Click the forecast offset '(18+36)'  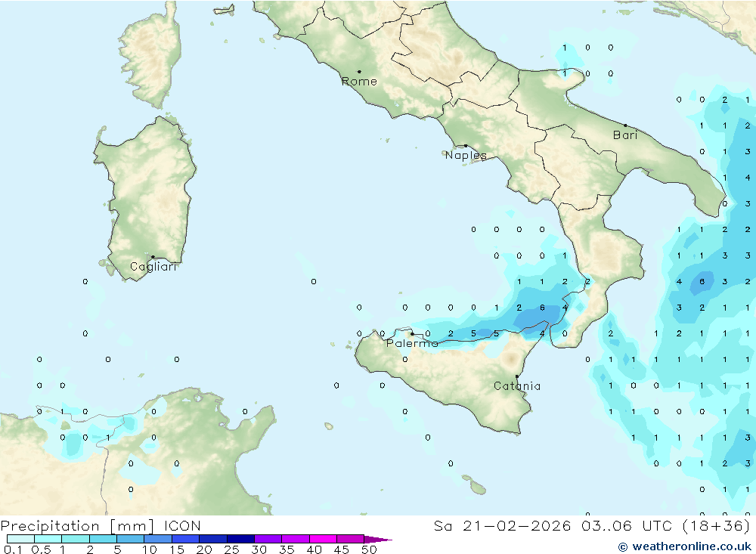point(717,525)
